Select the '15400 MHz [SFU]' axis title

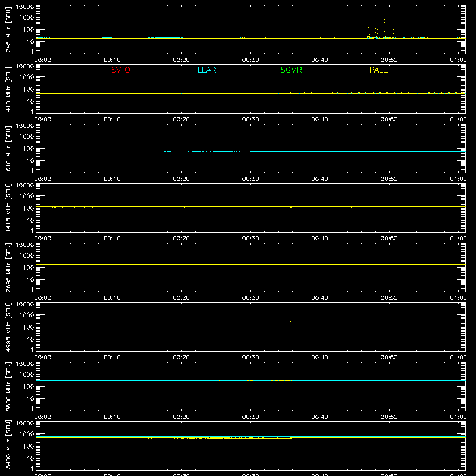(x=8, y=446)
